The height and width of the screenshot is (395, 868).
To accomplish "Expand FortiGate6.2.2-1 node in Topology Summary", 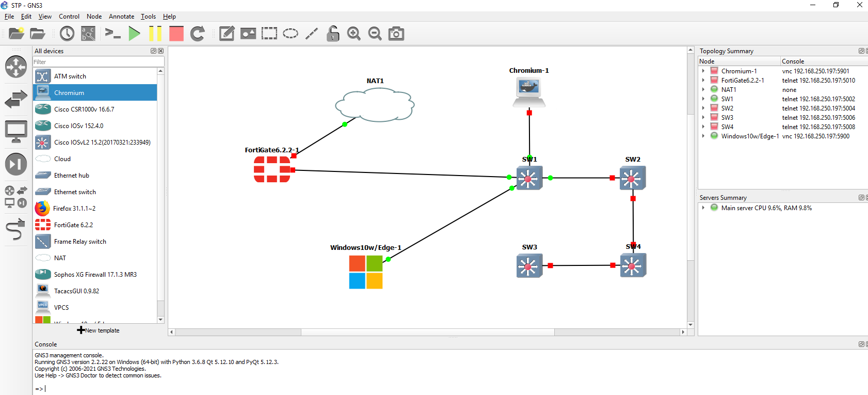I will click(x=703, y=81).
